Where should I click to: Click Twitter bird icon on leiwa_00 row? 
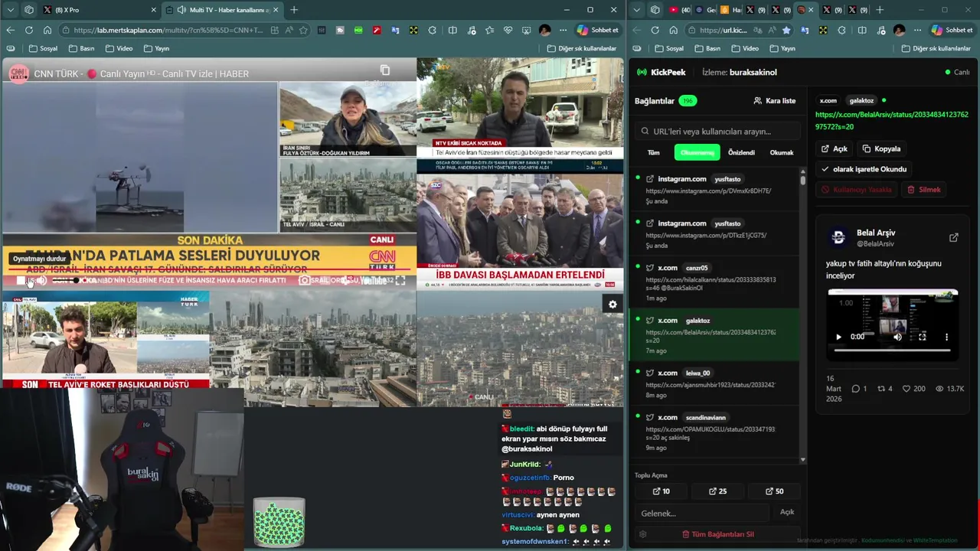650,373
